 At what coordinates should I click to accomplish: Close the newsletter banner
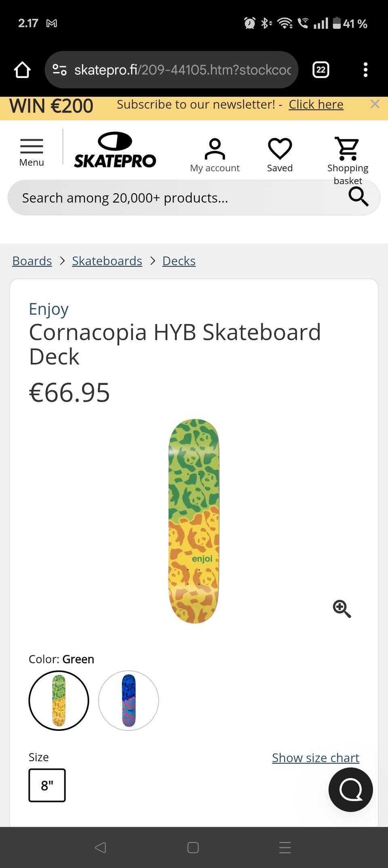click(x=375, y=104)
